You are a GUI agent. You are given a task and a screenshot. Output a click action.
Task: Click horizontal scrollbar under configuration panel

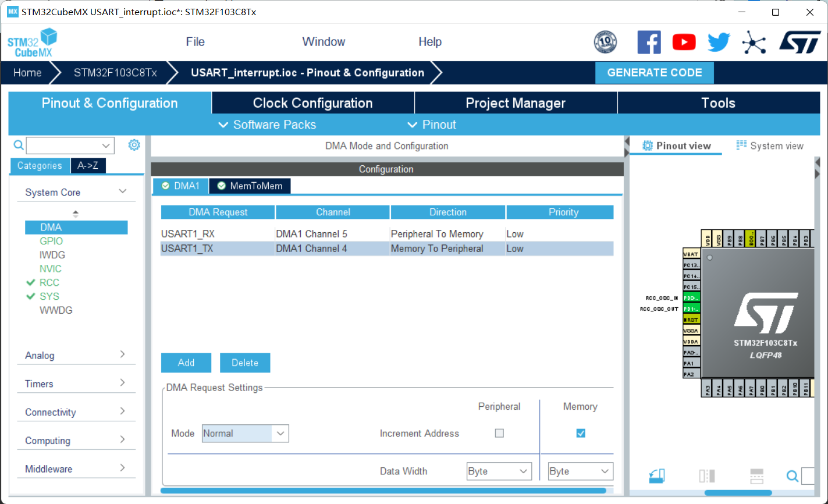click(383, 491)
